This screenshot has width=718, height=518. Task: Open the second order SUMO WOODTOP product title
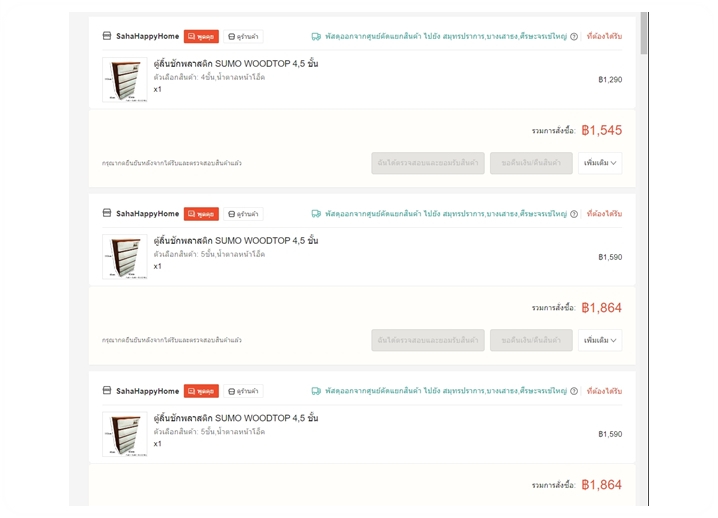pyautogui.click(x=236, y=240)
